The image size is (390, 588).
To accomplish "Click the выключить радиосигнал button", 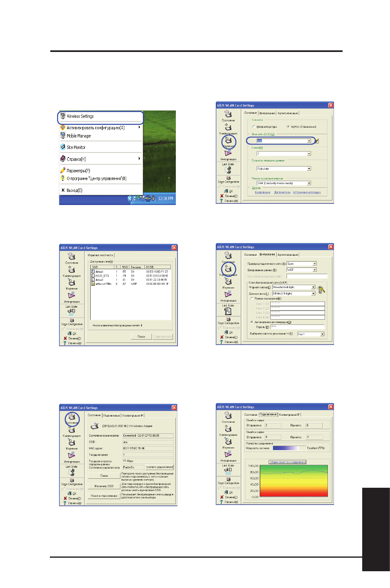I will tap(159, 467).
